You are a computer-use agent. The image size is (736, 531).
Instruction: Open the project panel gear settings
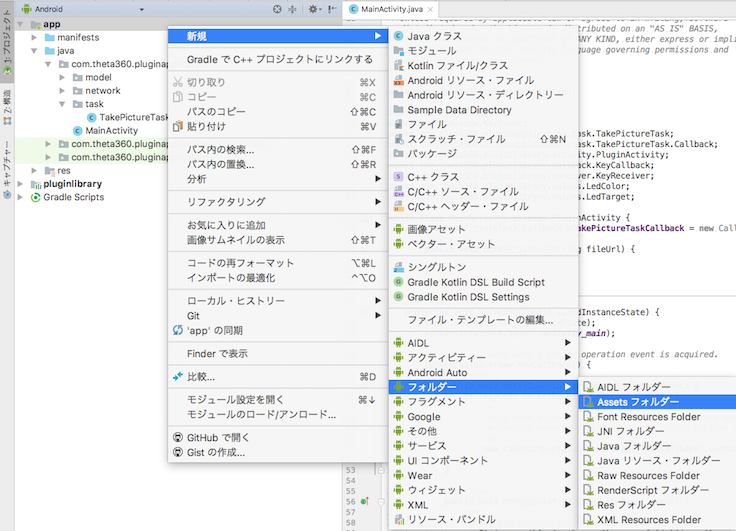click(313, 8)
